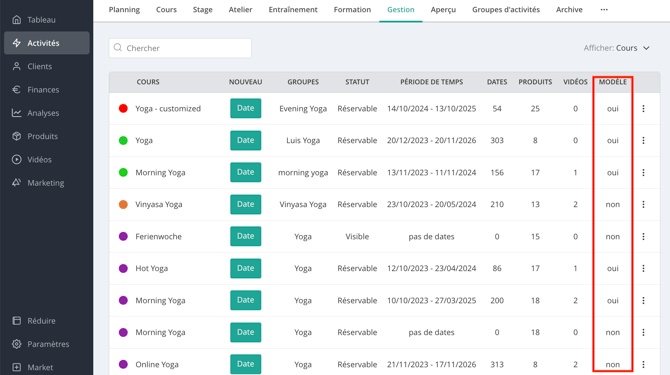The height and width of the screenshot is (375, 670).
Task: Open Paramètres gear icon
Action: [17, 344]
